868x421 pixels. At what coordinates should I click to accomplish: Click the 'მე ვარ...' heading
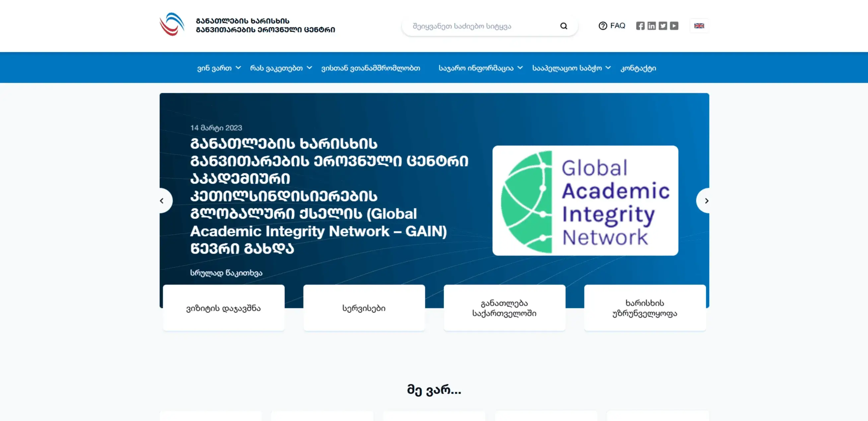(x=434, y=390)
